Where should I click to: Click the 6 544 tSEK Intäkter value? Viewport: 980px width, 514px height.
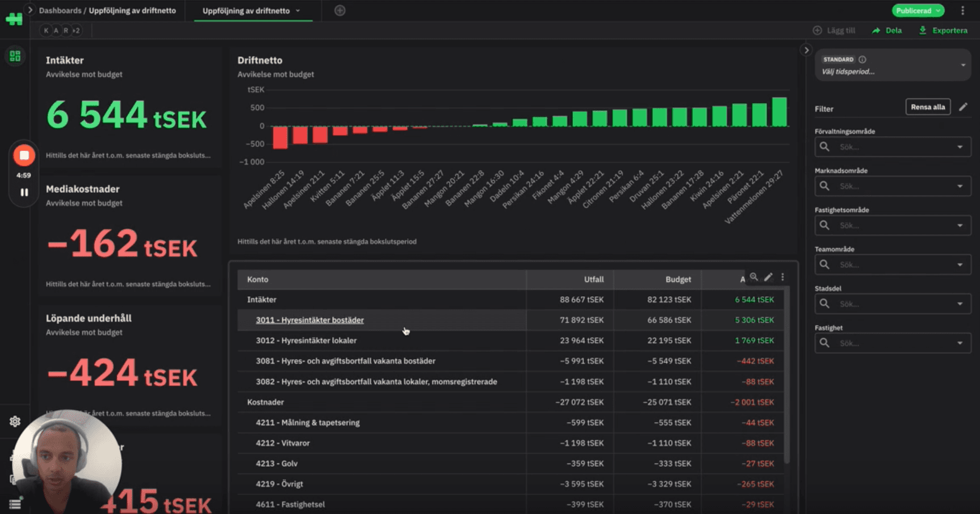click(126, 116)
